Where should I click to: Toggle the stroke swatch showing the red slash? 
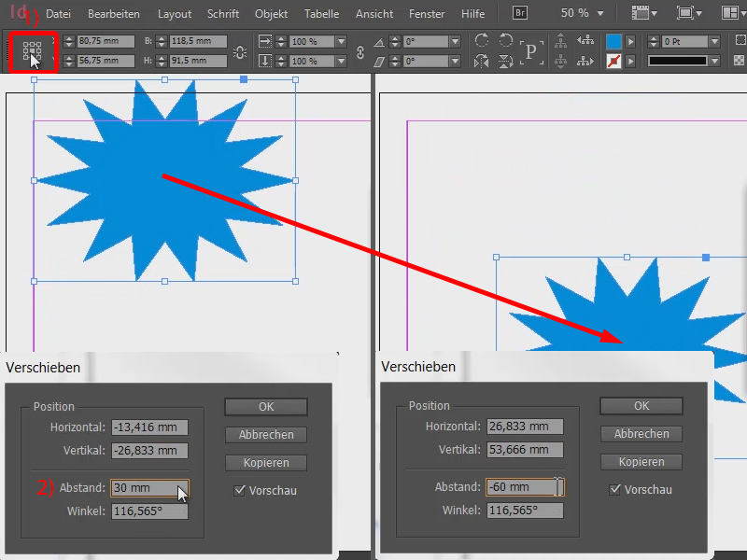pos(613,59)
